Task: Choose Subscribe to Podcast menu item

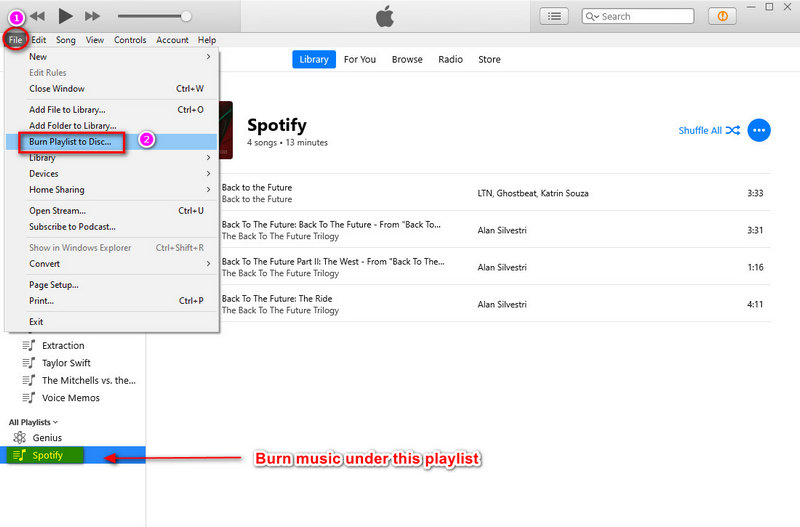Action: pos(111,227)
